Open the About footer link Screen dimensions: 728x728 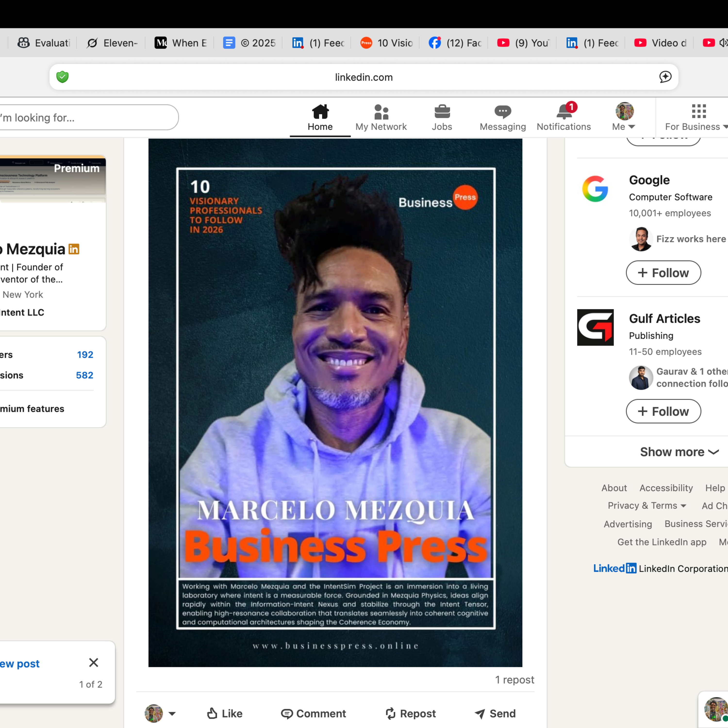(x=614, y=488)
